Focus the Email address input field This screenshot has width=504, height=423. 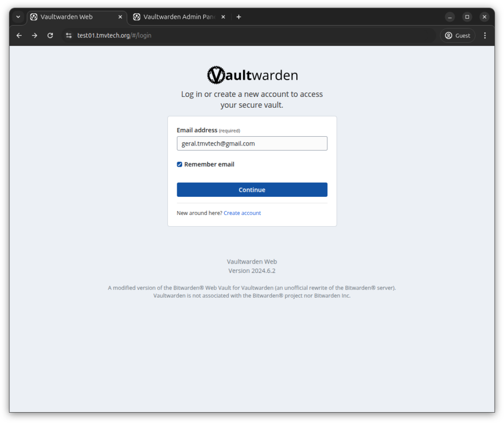252,143
